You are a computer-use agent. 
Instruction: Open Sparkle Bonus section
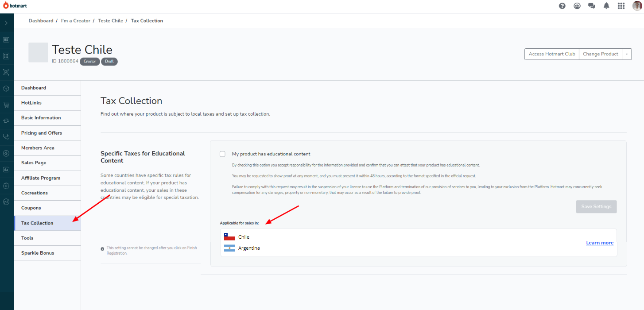[47, 253]
